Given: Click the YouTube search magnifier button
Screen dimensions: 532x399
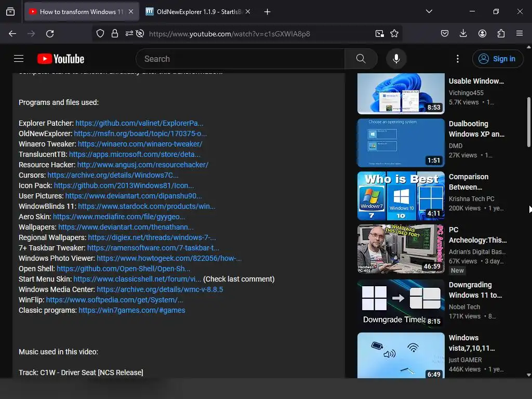Looking at the screenshot, I should pos(361,59).
